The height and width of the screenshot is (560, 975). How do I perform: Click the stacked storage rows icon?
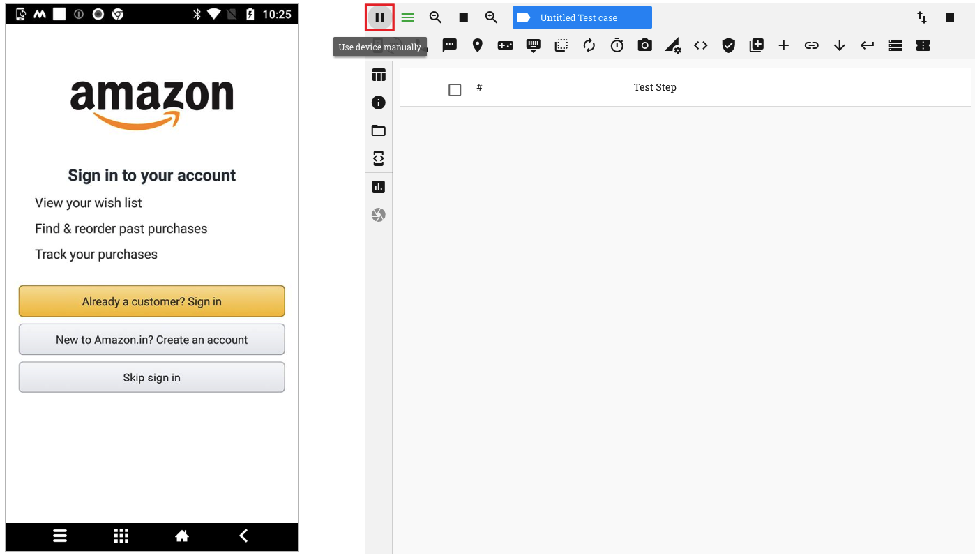(x=895, y=45)
